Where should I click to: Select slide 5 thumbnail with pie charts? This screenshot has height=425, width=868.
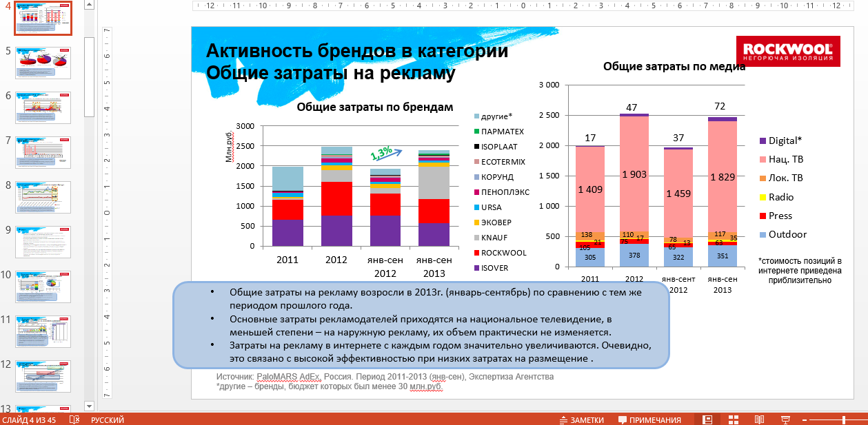(43, 63)
